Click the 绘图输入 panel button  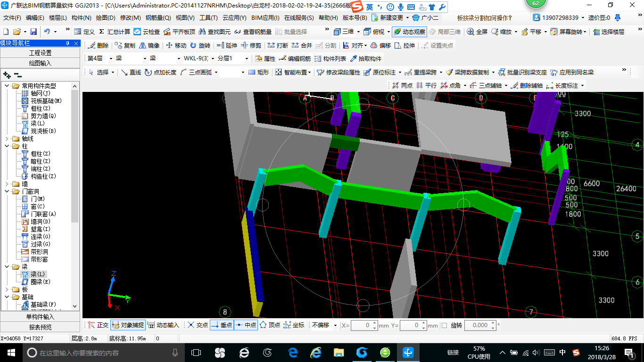pos(40,63)
